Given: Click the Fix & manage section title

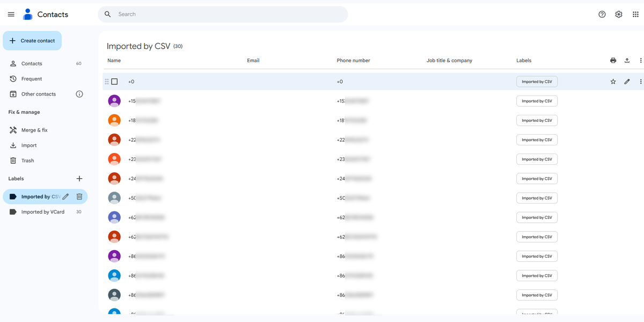Looking at the screenshot, I should 24,112.
